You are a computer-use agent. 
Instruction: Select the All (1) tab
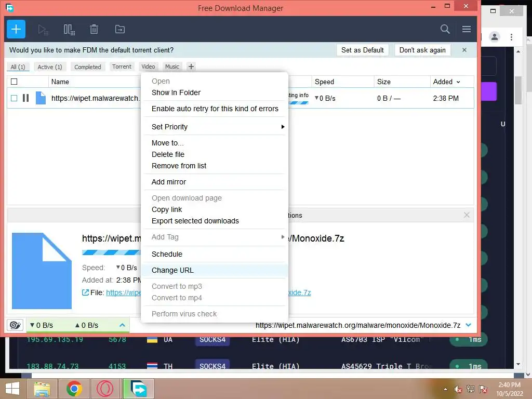(x=18, y=67)
